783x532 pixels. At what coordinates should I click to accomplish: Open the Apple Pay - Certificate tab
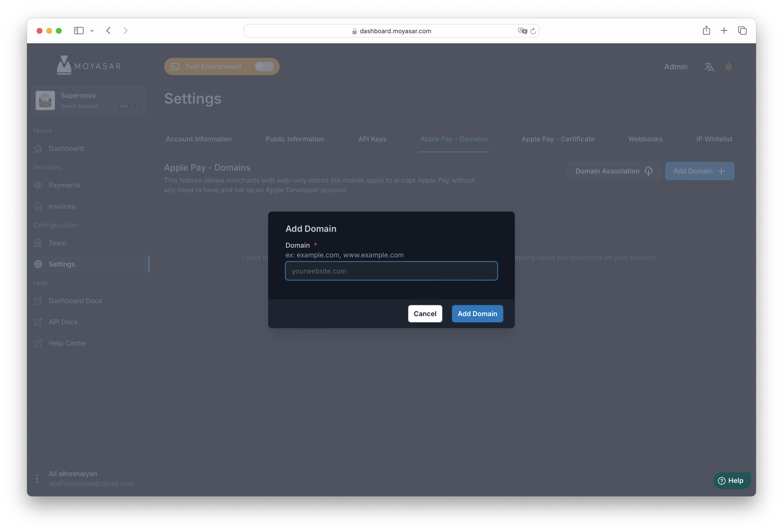[x=557, y=139]
